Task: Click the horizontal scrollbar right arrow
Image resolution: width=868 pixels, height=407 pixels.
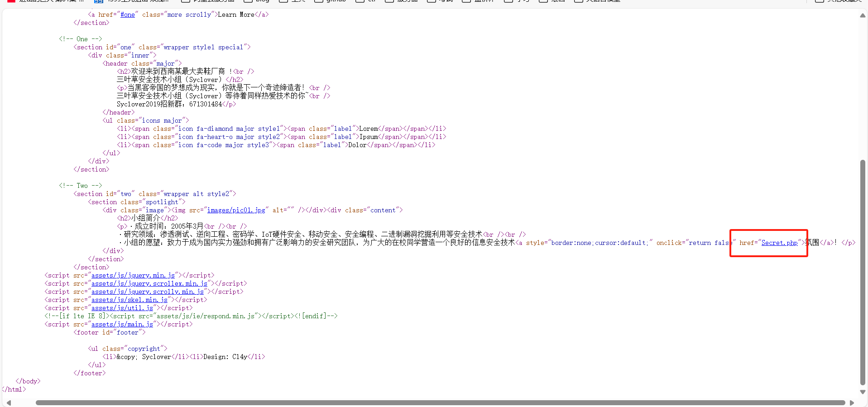Action: pyautogui.click(x=852, y=402)
